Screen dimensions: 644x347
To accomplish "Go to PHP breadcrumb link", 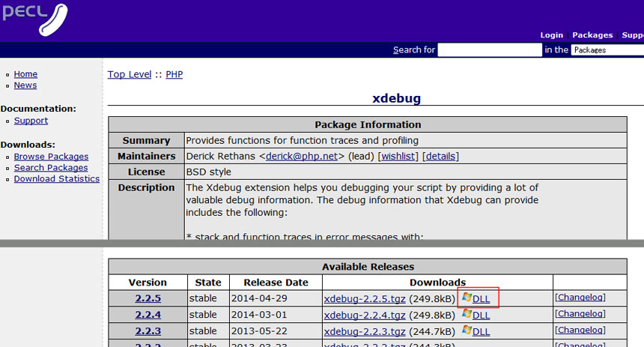I will coord(174,74).
